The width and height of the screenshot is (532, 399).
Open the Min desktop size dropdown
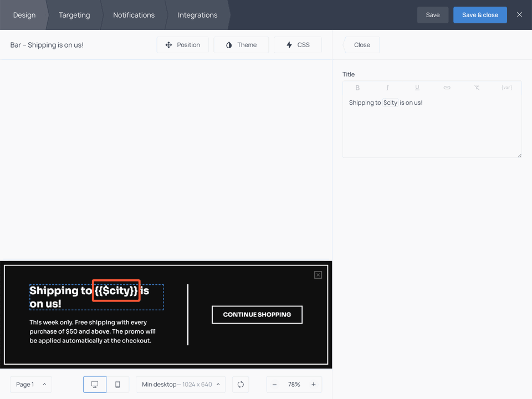[181, 385]
